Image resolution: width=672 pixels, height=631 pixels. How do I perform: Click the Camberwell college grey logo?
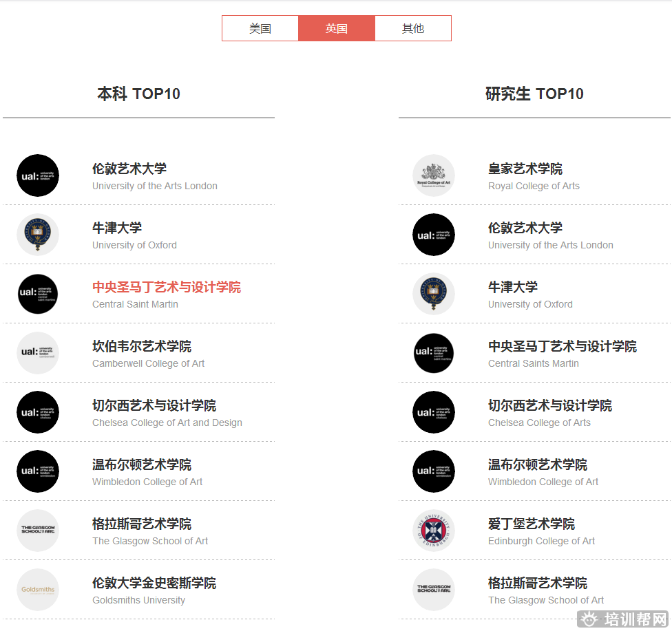pyautogui.click(x=38, y=353)
